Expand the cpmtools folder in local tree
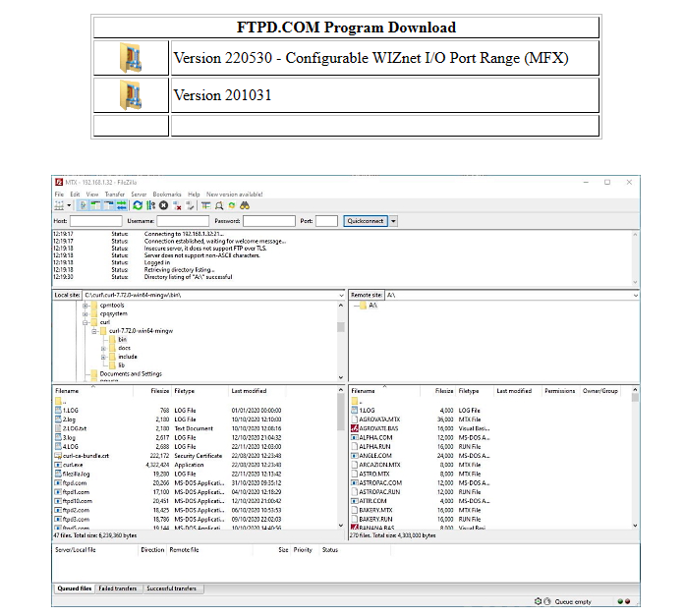Viewport: 685px width, 616px height. click(x=86, y=306)
